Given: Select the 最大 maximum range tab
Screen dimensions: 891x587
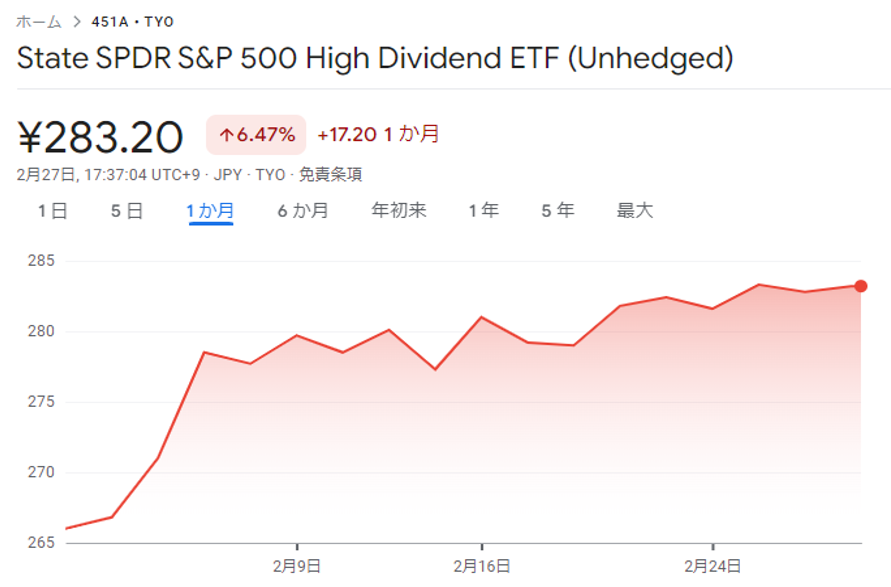Looking at the screenshot, I should 635,211.
